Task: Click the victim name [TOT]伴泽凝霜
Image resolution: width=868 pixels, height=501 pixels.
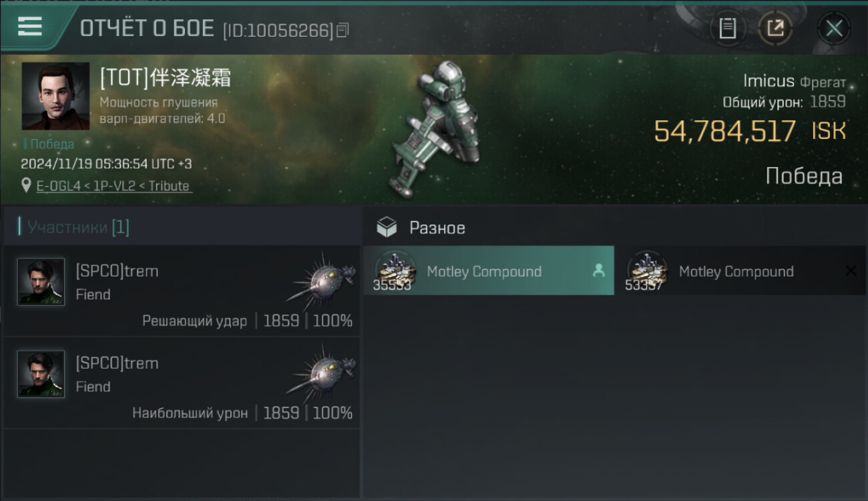Action: [166, 78]
